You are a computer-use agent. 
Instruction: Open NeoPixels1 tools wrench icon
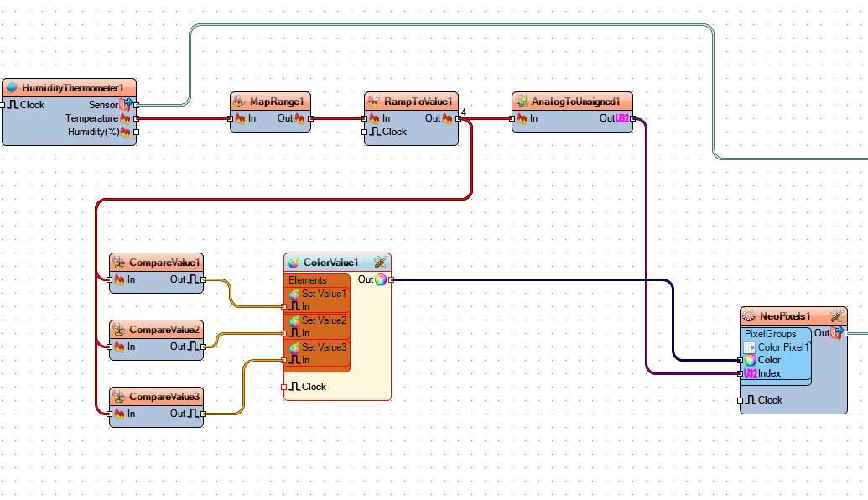click(836, 316)
